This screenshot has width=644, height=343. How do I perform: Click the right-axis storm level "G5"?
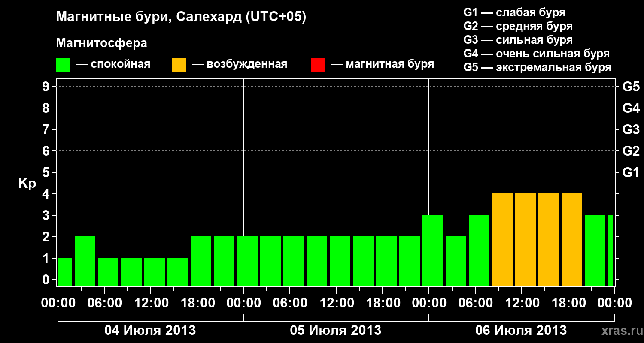631,87
